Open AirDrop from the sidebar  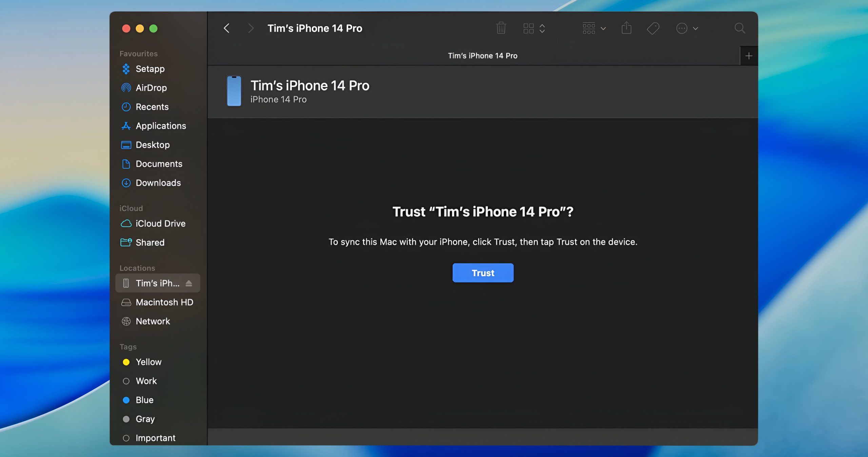158,88
